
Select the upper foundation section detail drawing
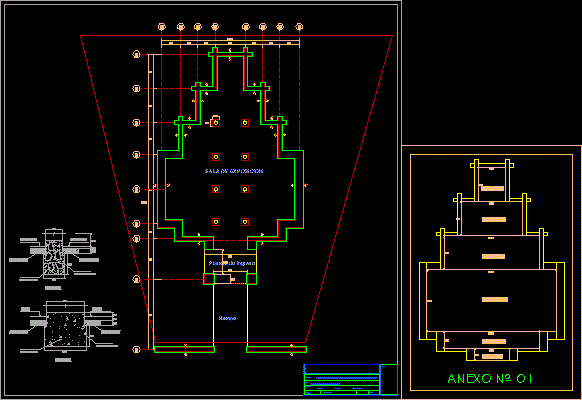pyautogui.click(x=55, y=257)
